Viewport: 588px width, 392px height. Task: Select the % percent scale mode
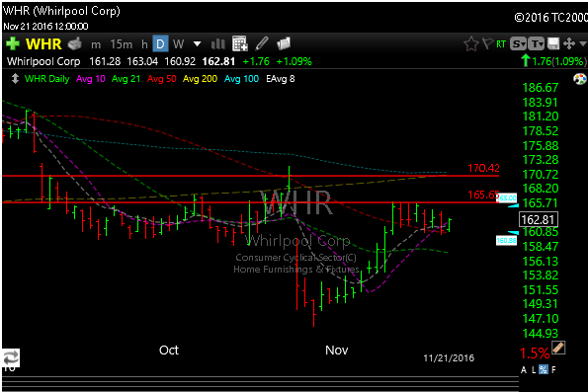point(543,369)
